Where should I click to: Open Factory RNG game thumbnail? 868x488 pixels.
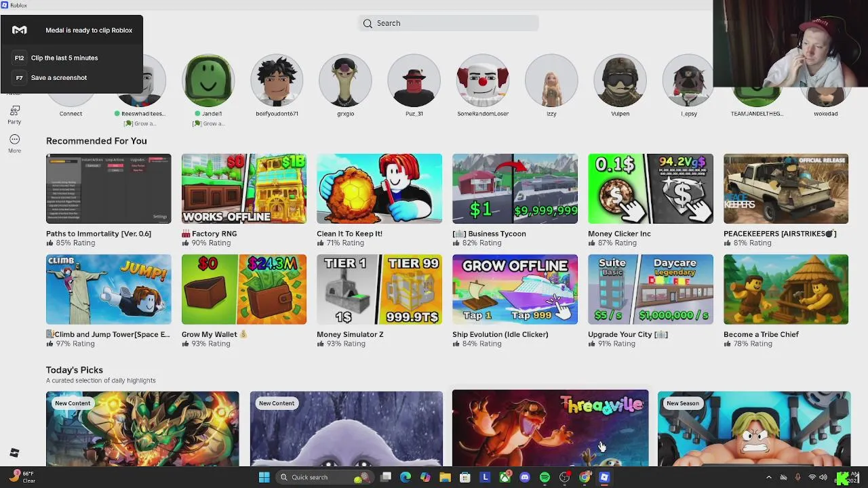coord(244,188)
